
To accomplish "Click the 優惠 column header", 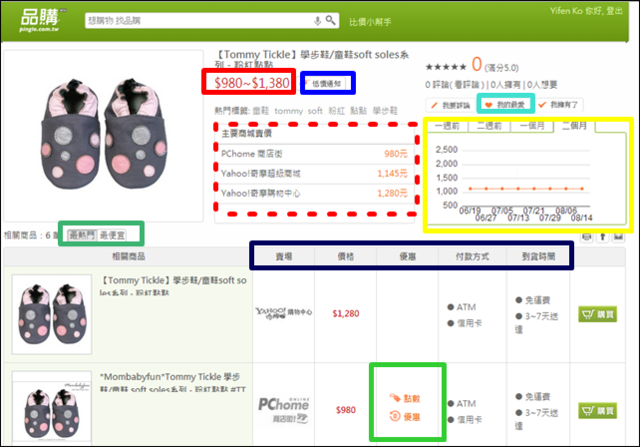I will (x=407, y=256).
